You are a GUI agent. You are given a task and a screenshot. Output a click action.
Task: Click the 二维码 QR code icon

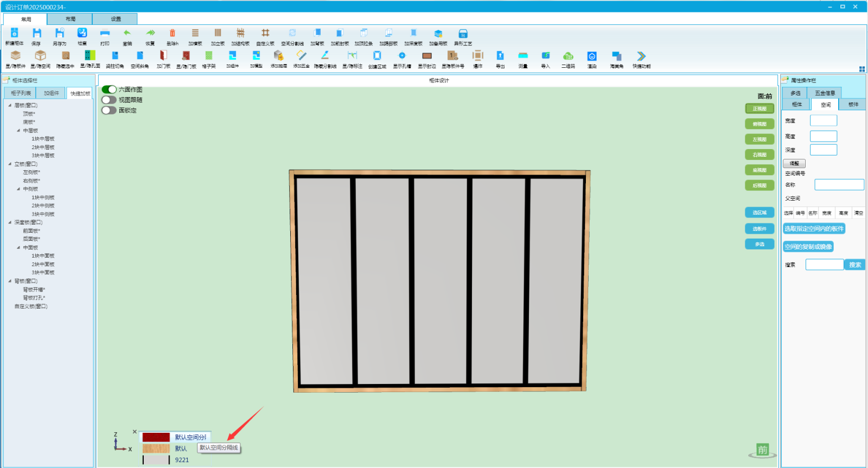pyautogui.click(x=568, y=56)
